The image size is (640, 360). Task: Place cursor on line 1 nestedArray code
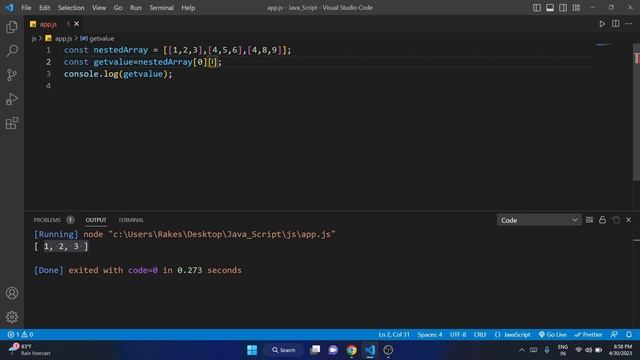(x=178, y=50)
